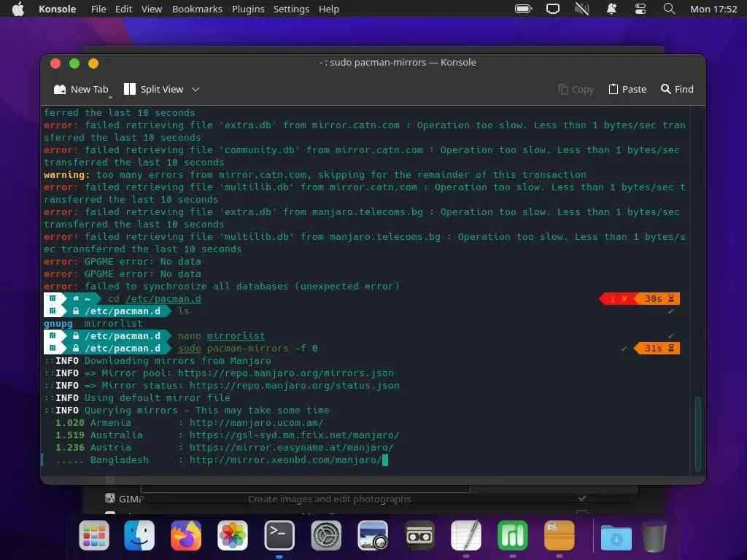The image size is (747, 560).
Task: Open the green Manjaro app in dock
Action: [513, 535]
